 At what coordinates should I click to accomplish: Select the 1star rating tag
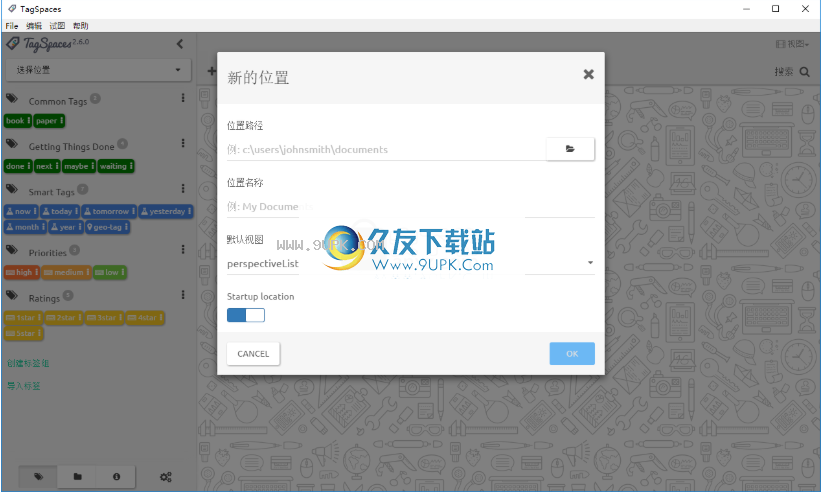click(x=23, y=318)
